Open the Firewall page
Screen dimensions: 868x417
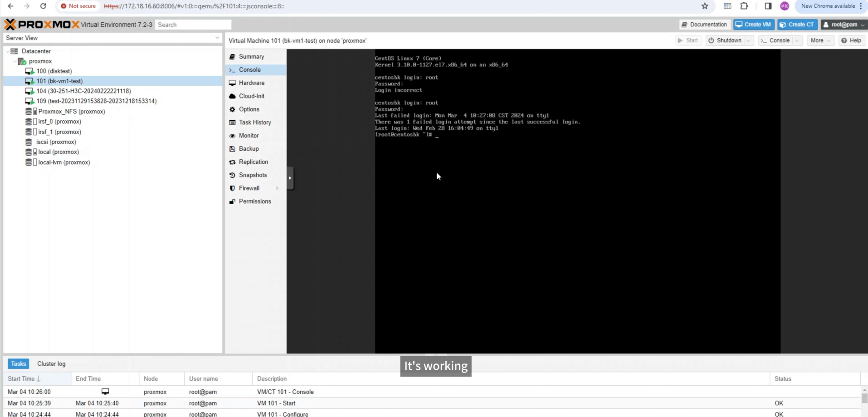point(255,188)
